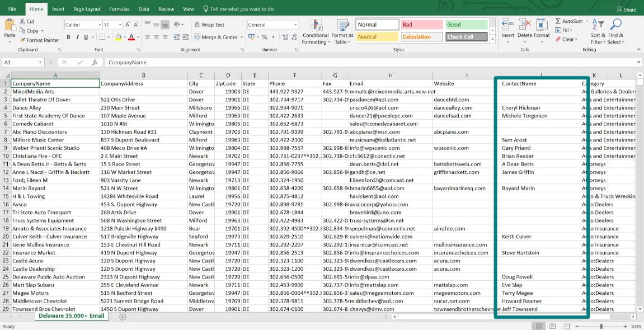Image resolution: width=644 pixels, height=330 pixels.
Task: Align text to the left
Action: click(148, 37)
